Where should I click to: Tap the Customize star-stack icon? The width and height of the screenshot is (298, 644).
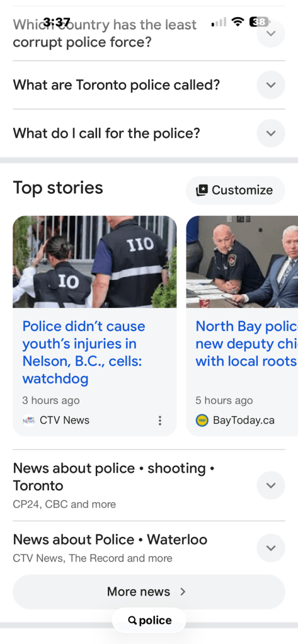click(x=202, y=190)
